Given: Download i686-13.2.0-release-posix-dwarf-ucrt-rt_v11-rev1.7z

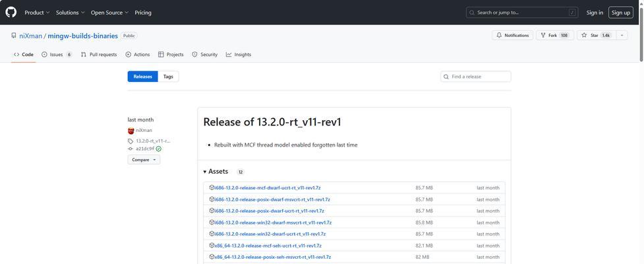Looking at the screenshot, I should pos(269,211).
